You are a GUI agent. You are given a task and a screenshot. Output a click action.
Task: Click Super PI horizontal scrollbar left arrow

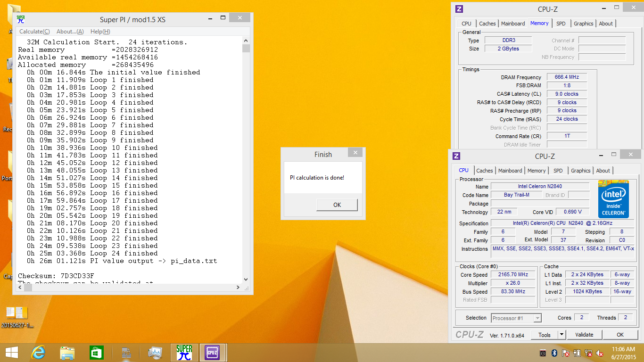click(x=19, y=287)
